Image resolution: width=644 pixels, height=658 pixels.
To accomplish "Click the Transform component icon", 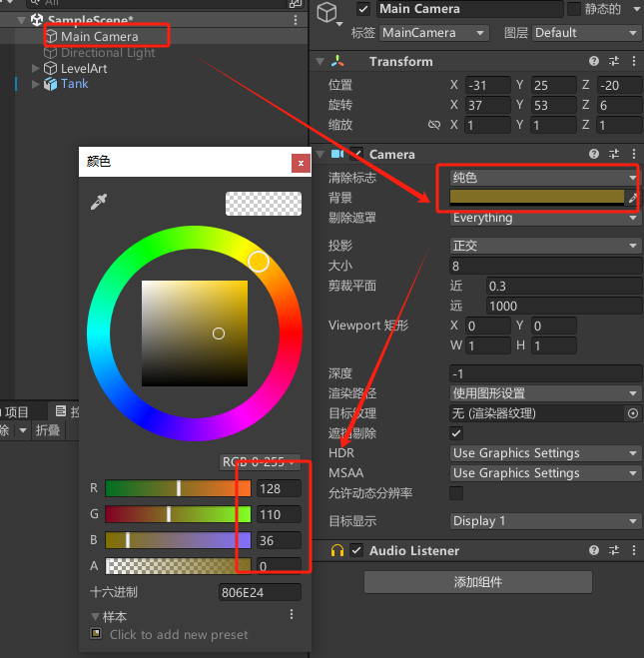I will point(337,61).
